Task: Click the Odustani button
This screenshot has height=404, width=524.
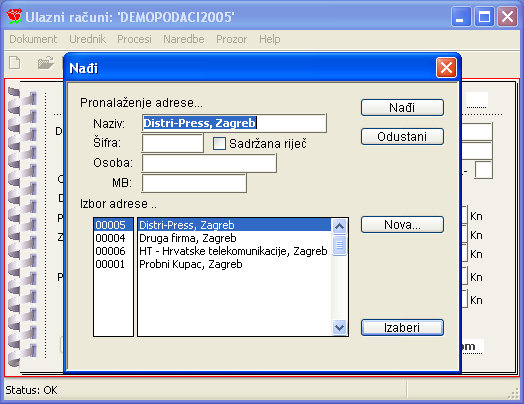Action: pos(402,137)
